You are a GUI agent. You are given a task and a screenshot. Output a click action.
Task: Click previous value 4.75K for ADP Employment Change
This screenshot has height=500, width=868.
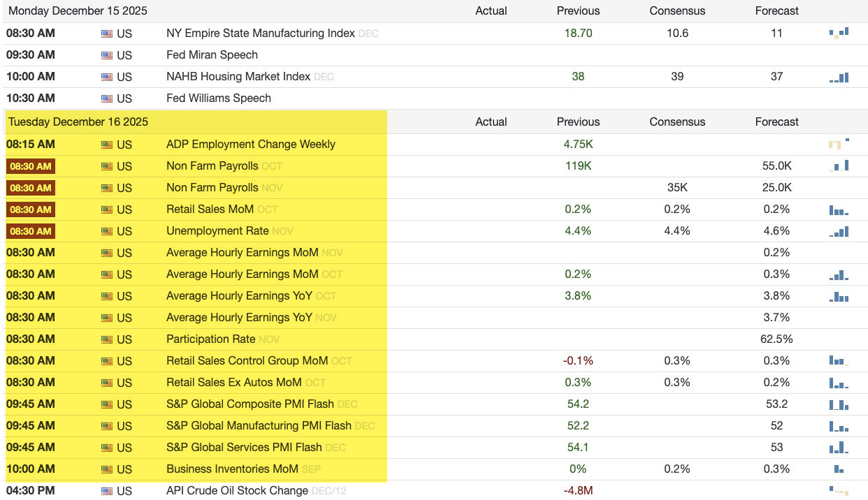pos(578,144)
